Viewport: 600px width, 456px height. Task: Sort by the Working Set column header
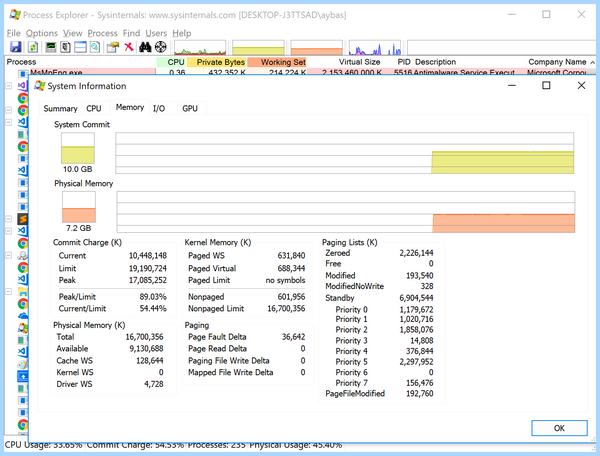[x=277, y=62]
